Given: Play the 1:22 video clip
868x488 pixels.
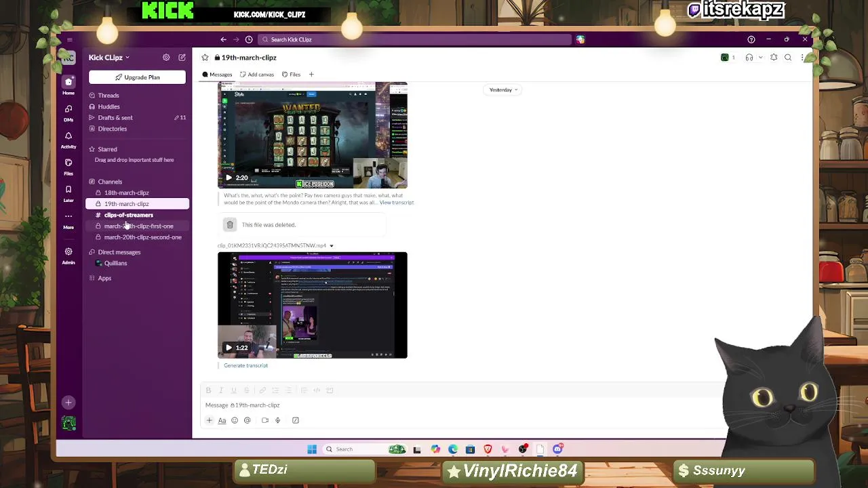Looking at the screenshot, I should coord(229,348).
